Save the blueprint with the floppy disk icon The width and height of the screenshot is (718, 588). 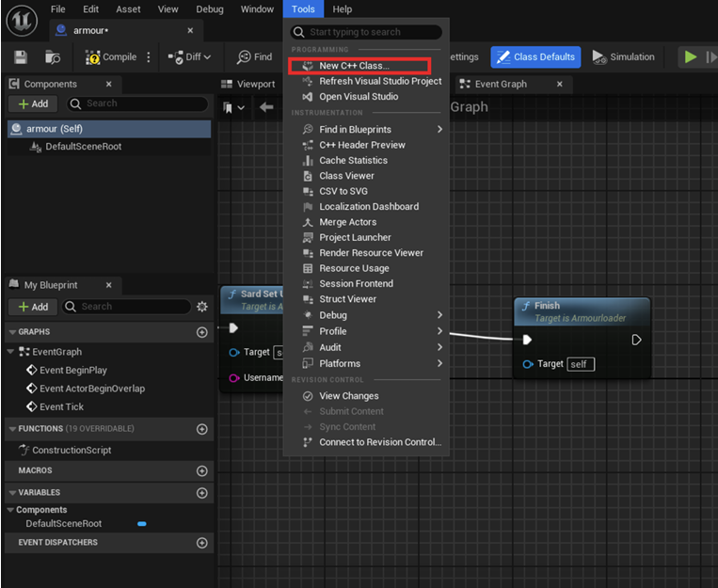[x=21, y=57]
